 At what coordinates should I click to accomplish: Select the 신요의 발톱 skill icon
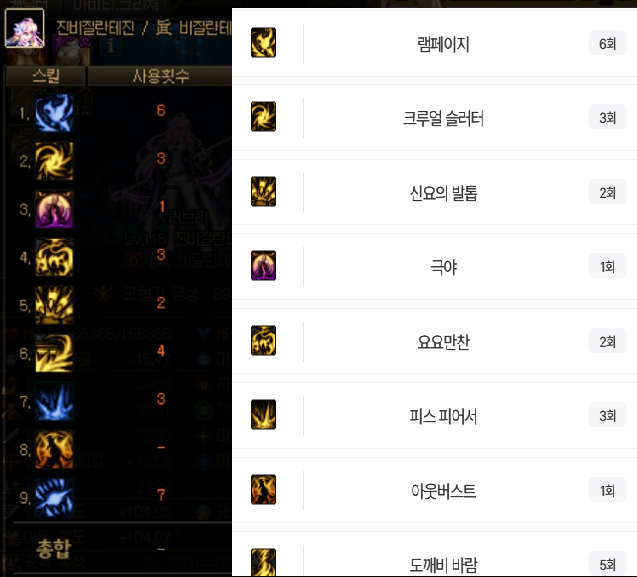pos(263,191)
